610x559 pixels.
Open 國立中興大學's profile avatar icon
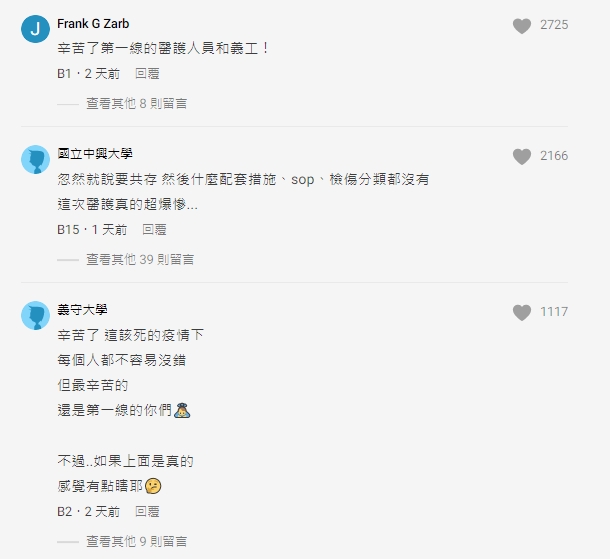(35, 159)
